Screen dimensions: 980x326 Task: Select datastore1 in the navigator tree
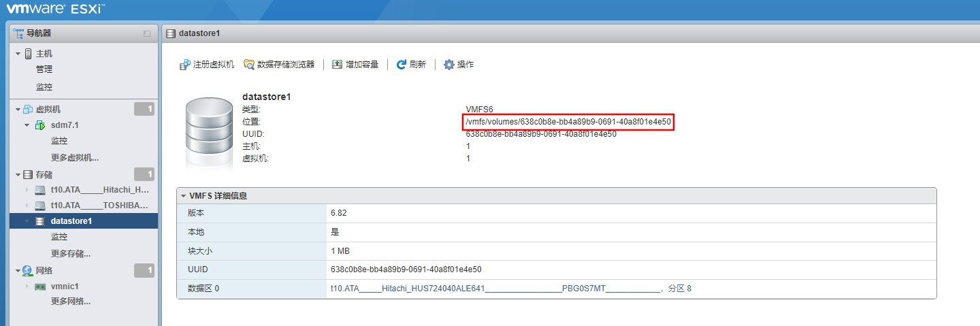(x=71, y=221)
